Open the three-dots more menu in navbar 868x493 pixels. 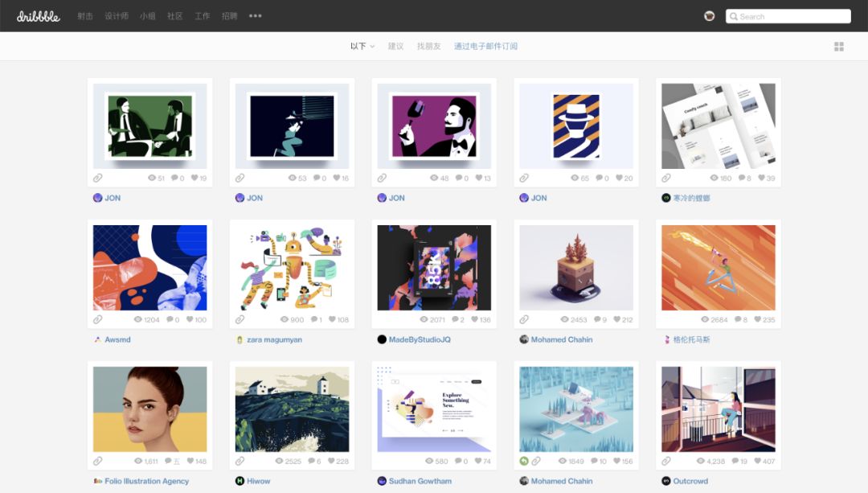(x=256, y=16)
